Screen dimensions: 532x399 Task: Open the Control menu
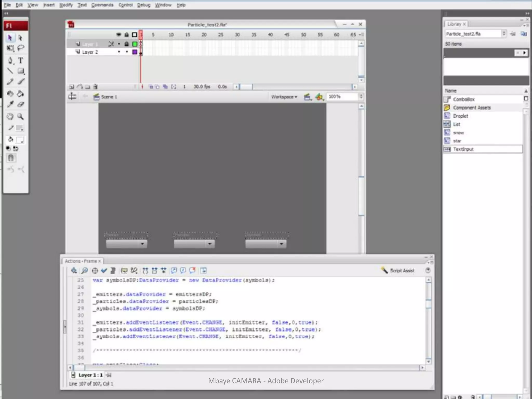click(125, 5)
